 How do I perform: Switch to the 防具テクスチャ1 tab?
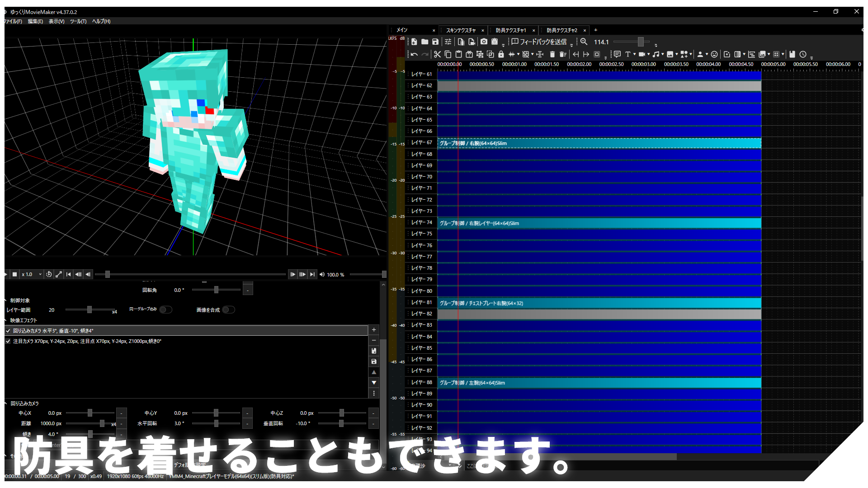(511, 30)
